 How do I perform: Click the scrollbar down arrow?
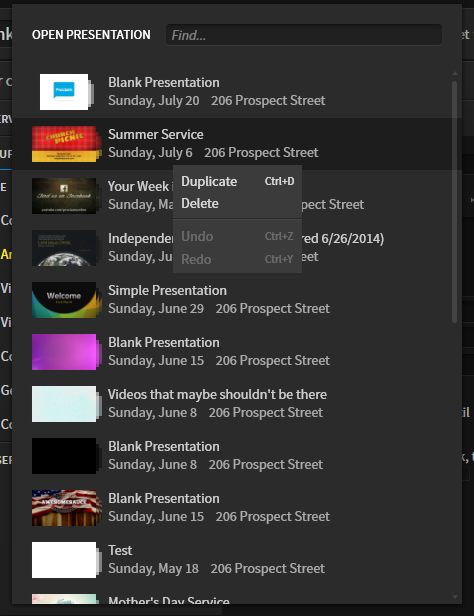[455, 596]
